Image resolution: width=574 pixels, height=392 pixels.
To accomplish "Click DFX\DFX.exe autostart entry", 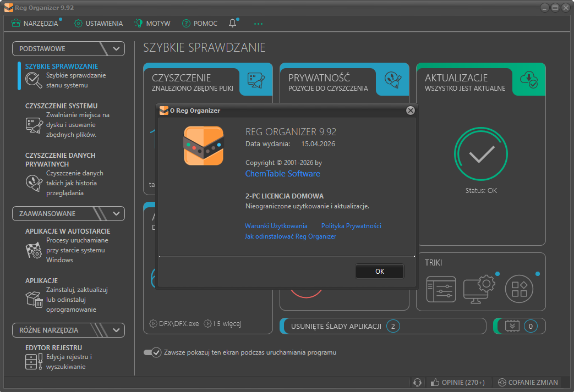I will [x=174, y=324].
